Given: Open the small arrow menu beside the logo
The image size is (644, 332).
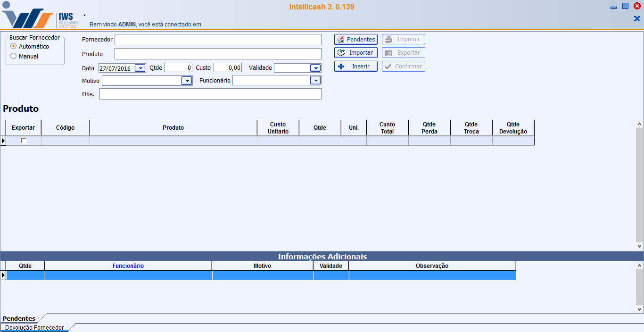Looking at the screenshot, I should 84,15.
